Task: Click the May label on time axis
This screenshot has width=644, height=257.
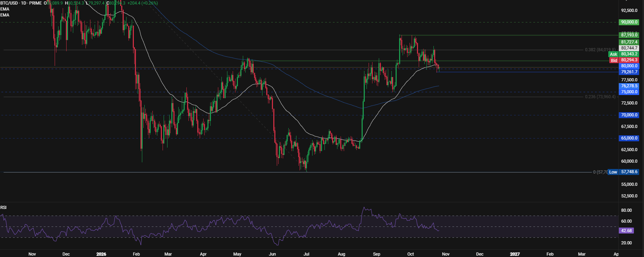Action: pyautogui.click(x=237, y=254)
